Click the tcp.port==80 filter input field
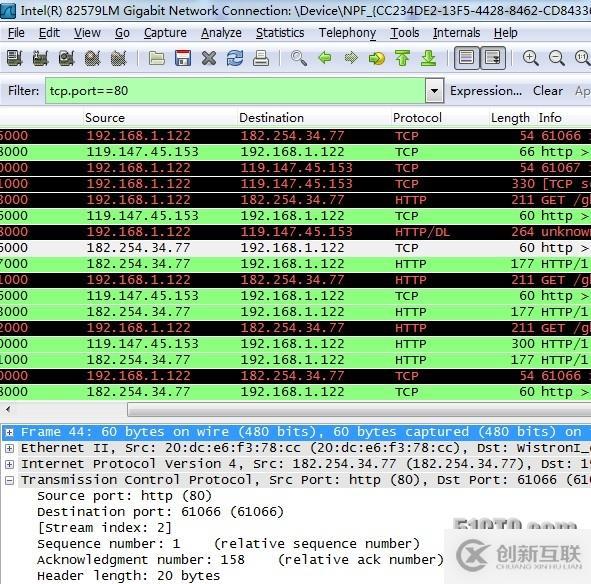 point(235,91)
